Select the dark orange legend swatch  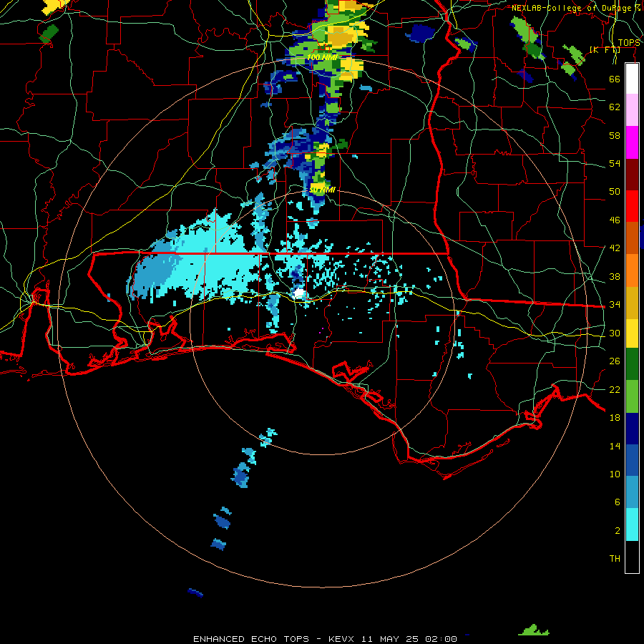click(632, 238)
